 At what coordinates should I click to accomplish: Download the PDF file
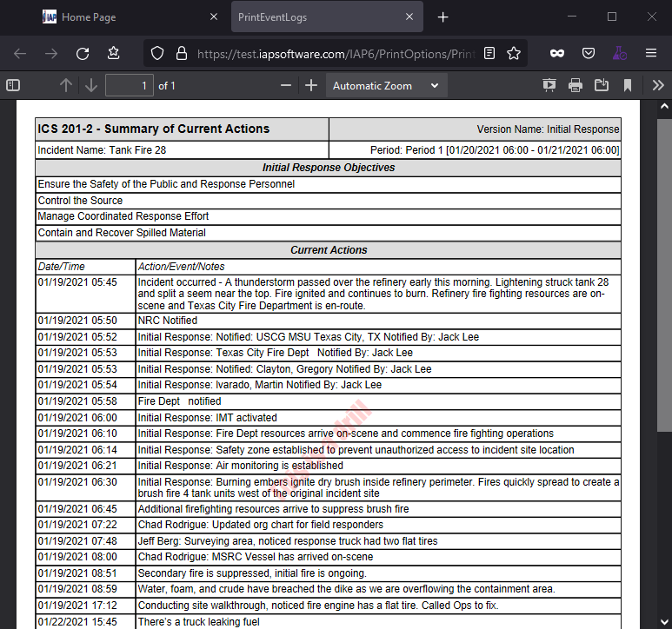[x=602, y=86]
